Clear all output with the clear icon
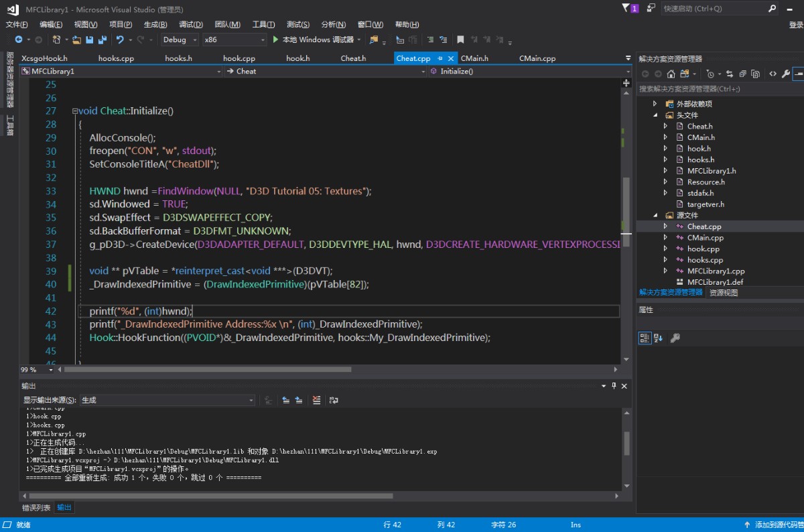Viewport: 804px width, 532px height. click(316, 400)
